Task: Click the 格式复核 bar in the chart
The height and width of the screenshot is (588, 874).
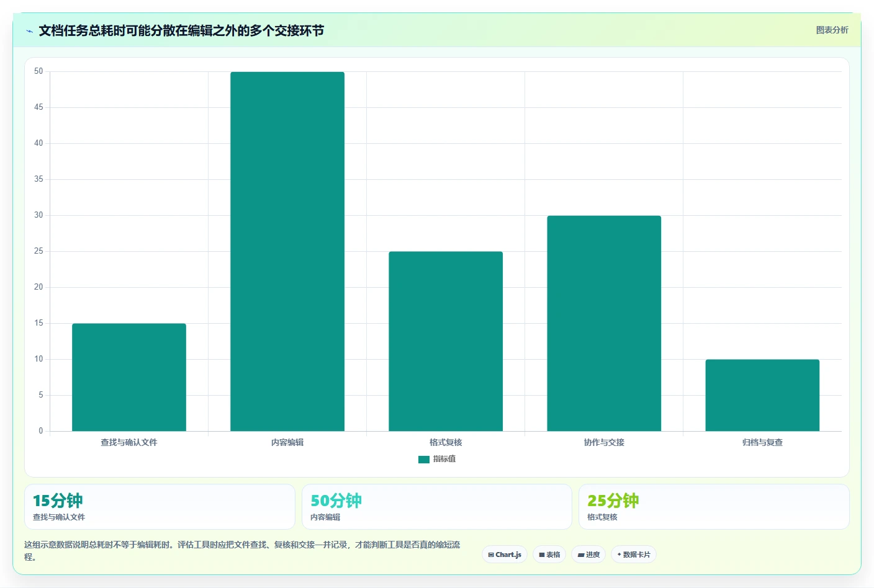Action: [x=446, y=341]
